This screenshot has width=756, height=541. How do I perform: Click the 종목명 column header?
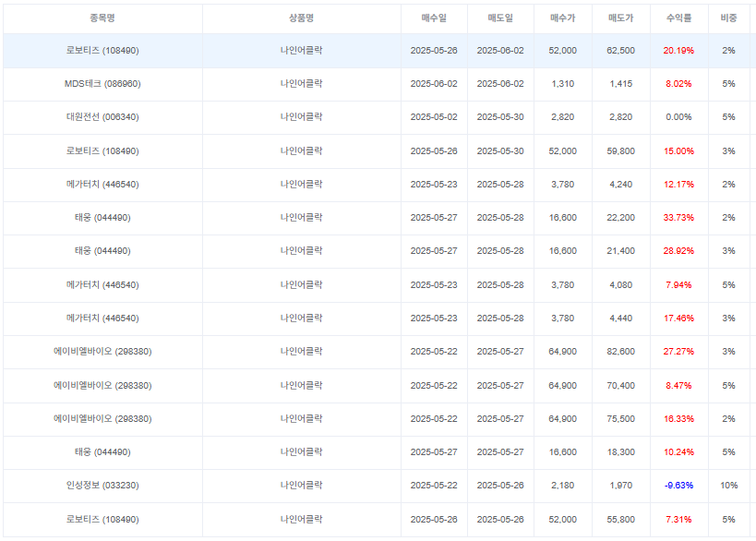(x=102, y=18)
